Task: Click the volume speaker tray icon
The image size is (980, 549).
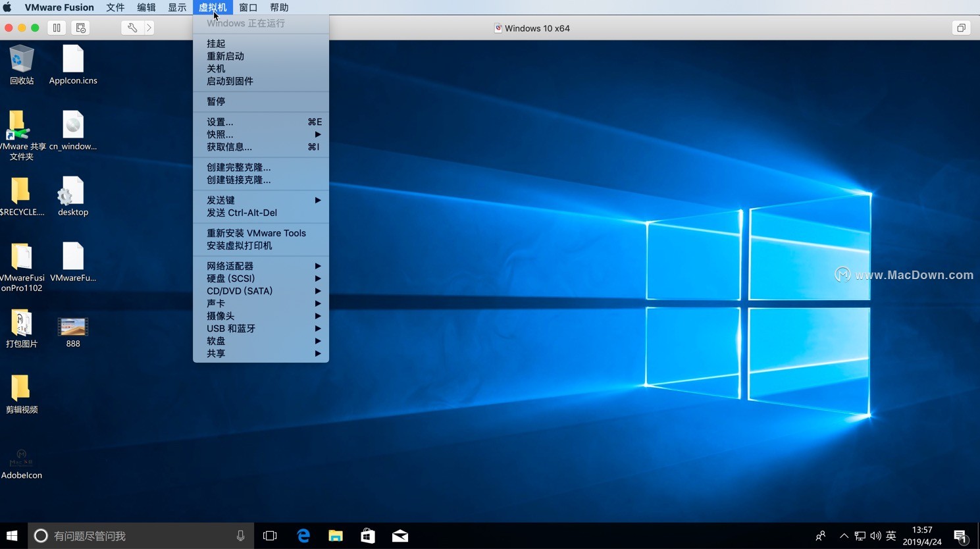Action: 875,536
